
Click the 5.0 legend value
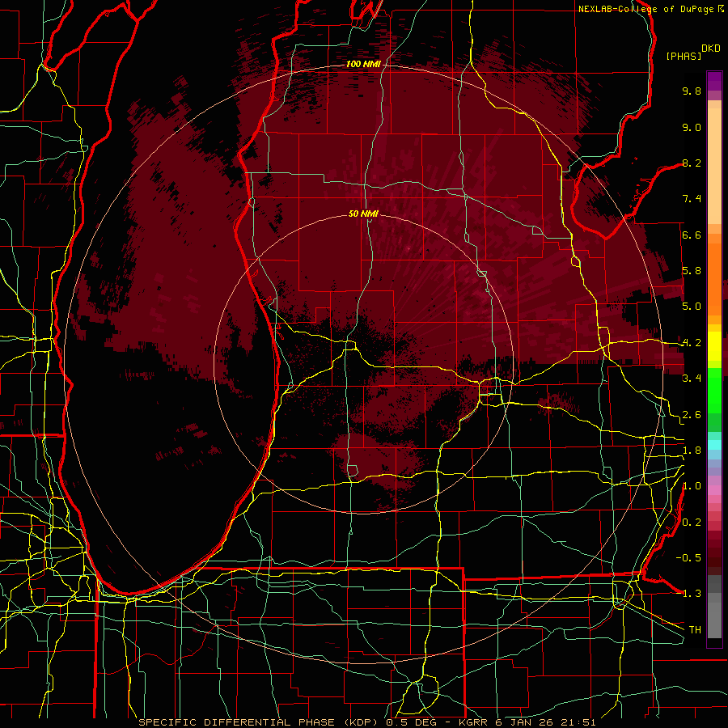[692, 307]
